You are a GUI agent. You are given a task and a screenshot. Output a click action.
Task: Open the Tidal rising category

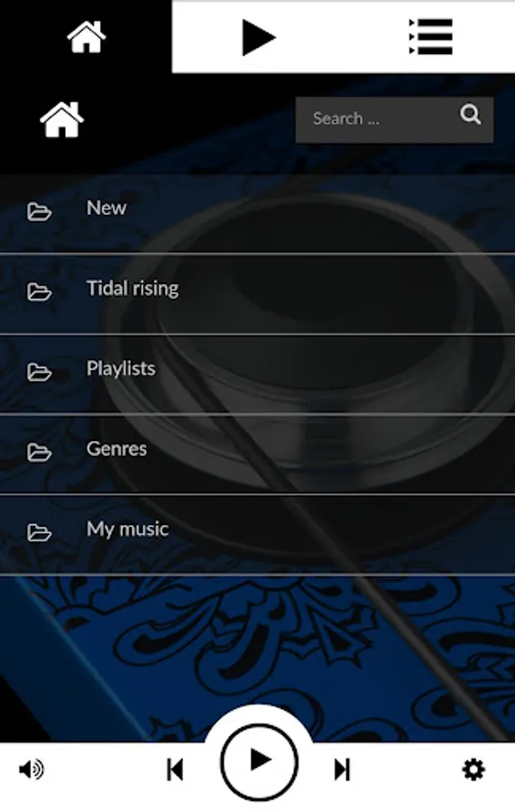click(257, 294)
